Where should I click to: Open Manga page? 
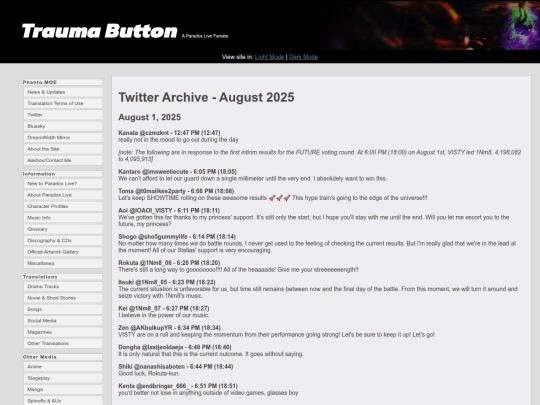click(63, 390)
